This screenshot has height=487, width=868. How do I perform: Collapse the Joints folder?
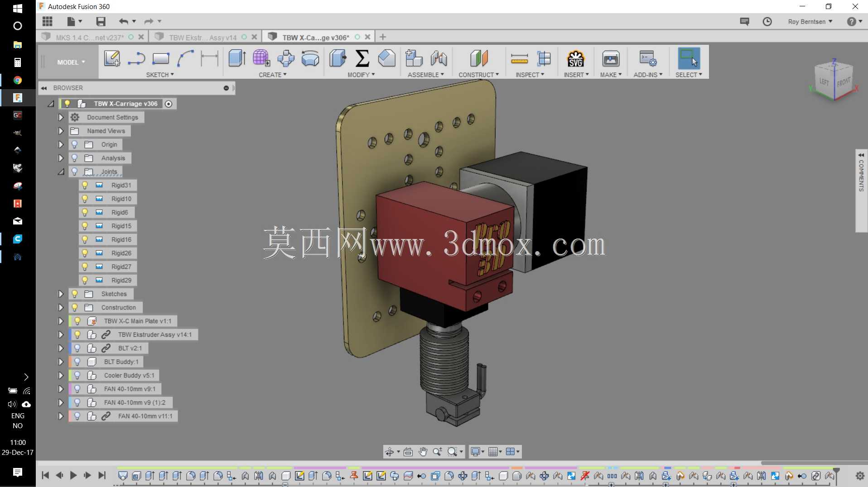(61, 172)
